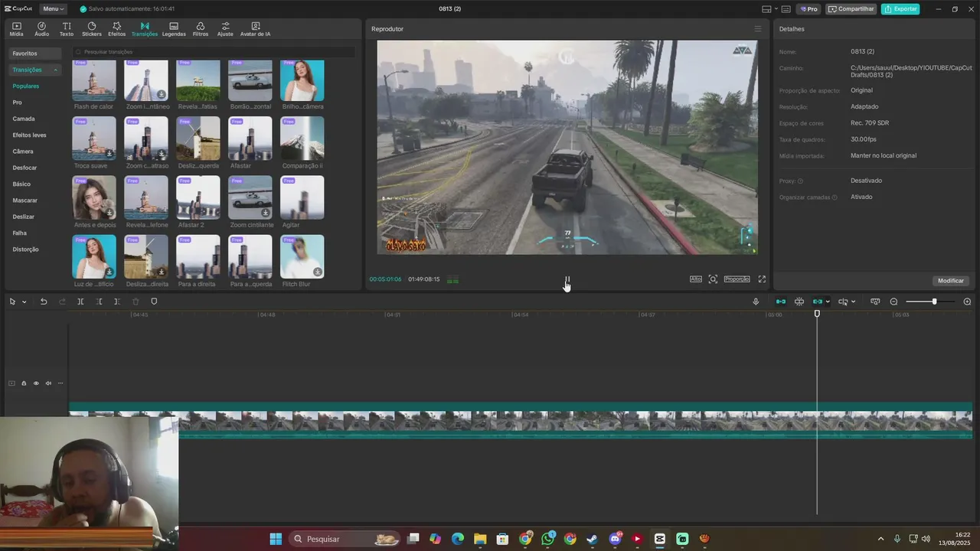980x551 pixels.
Task: Open linkage options dropdown arrow
Action: tap(828, 302)
